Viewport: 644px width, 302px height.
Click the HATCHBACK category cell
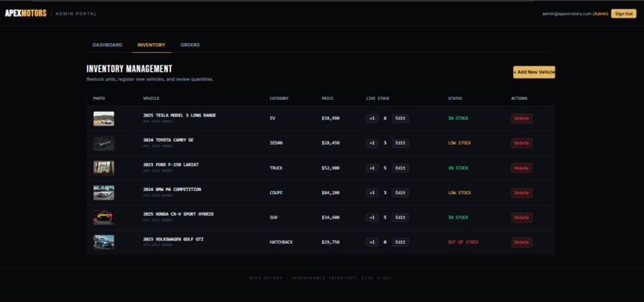point(281,242)
